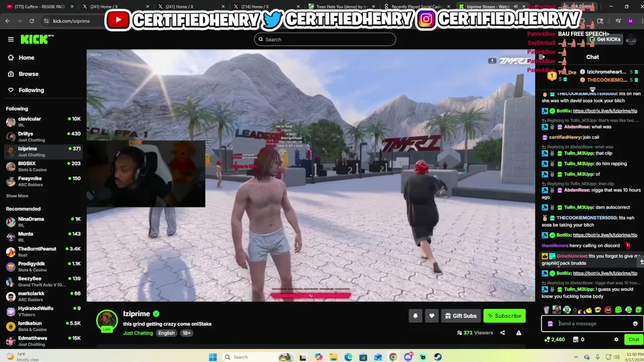644x362 pixels.
Task: Click the purple gift icon in chat box
Action: coord(550,324)
